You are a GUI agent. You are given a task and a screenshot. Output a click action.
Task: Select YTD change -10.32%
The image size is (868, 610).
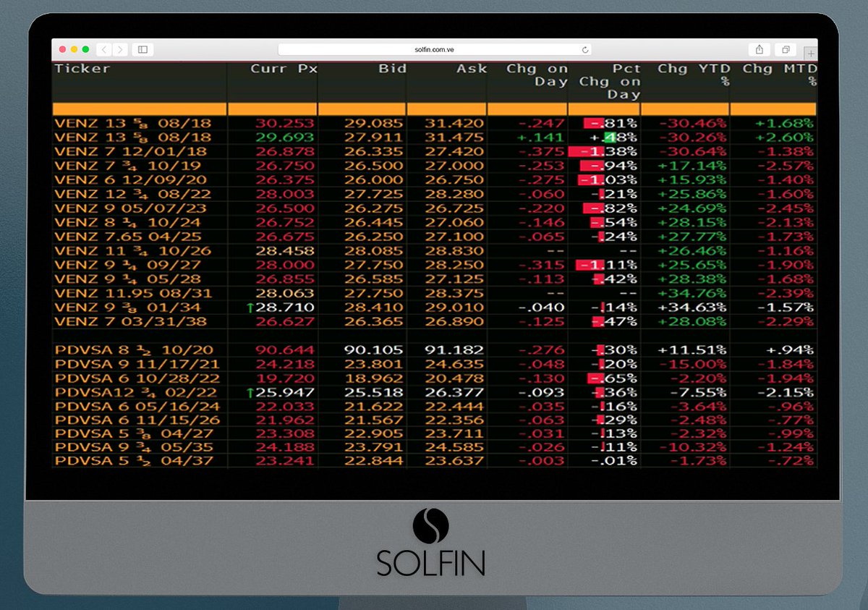click(x=692, y=446)
